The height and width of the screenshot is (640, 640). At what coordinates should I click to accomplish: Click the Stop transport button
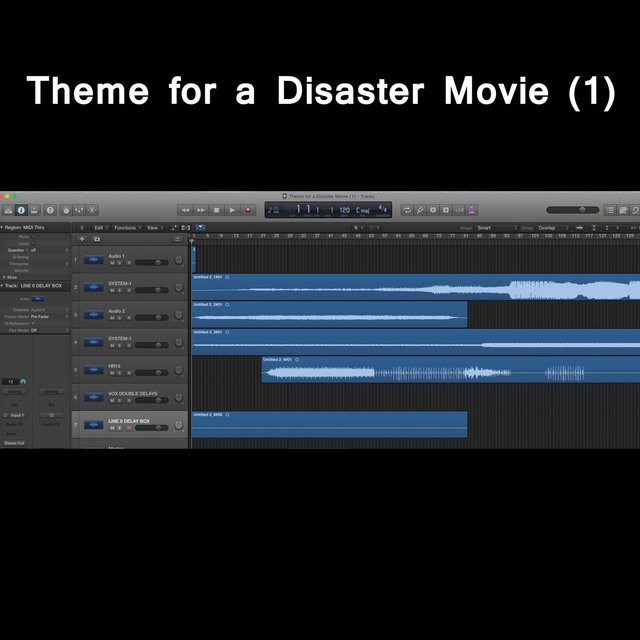point(217,210)
